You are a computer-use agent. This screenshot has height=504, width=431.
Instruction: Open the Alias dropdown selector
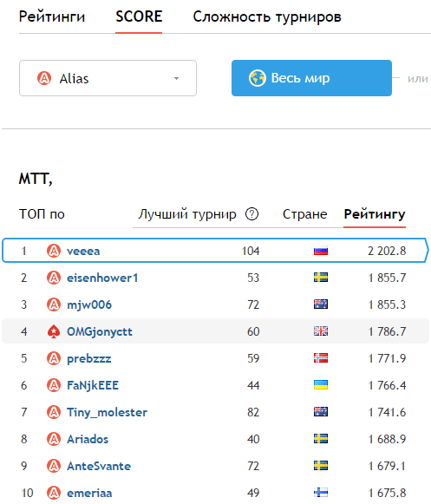pyautogui.click(x=108, y=78)
